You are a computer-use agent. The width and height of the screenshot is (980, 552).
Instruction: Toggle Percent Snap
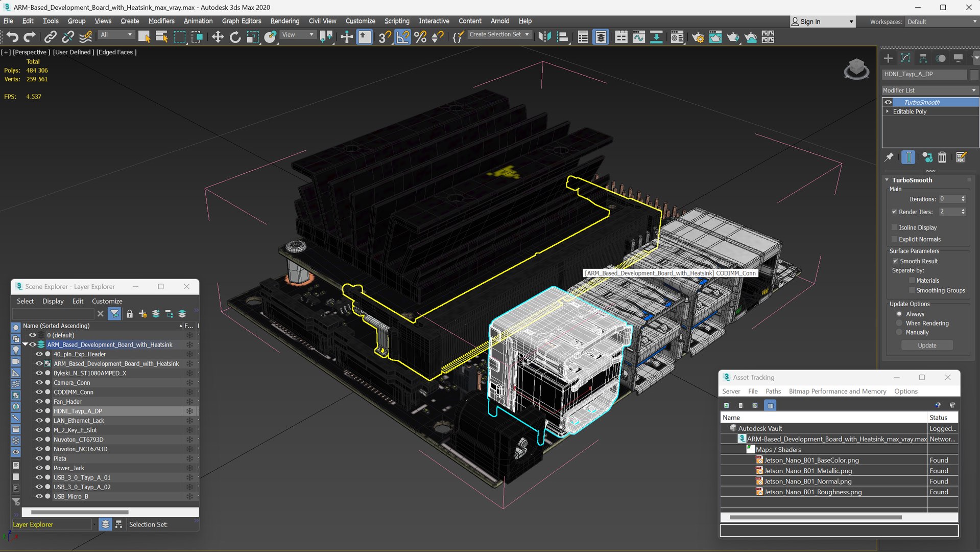click(420, 37)
